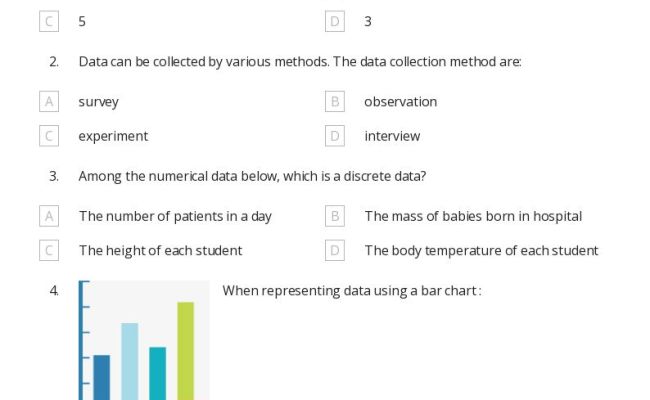Viewport: 650px width, 400px height.
Task: Select option D with answer 3
Action: 335,21
